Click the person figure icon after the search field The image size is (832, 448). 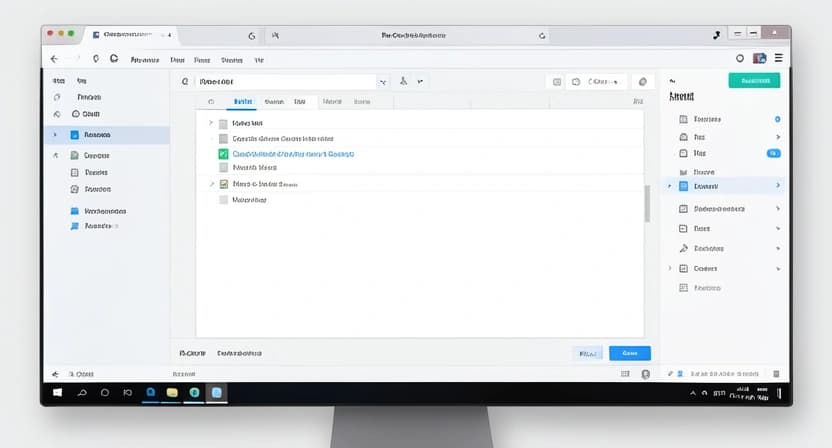click(403, 81)
